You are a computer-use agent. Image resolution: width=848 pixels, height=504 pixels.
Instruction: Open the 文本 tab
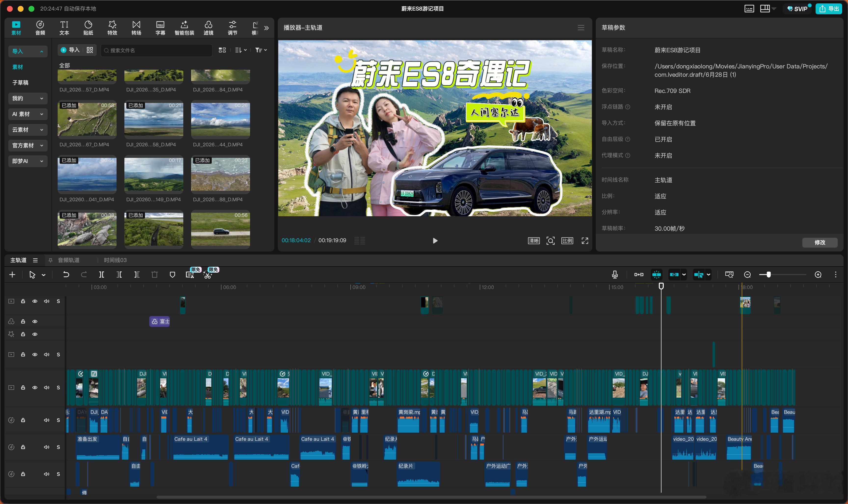point(64,28)
